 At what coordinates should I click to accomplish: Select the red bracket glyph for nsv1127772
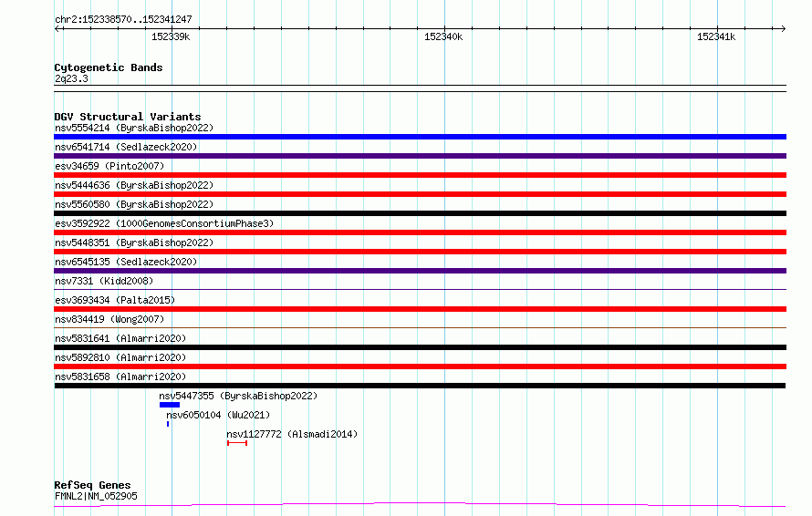point(237,443)
